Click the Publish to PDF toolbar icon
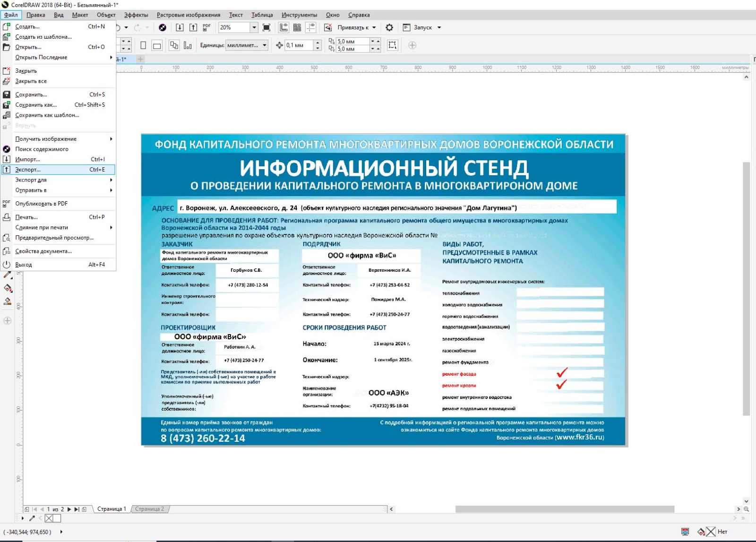The image size is (756, 542). 206,27
